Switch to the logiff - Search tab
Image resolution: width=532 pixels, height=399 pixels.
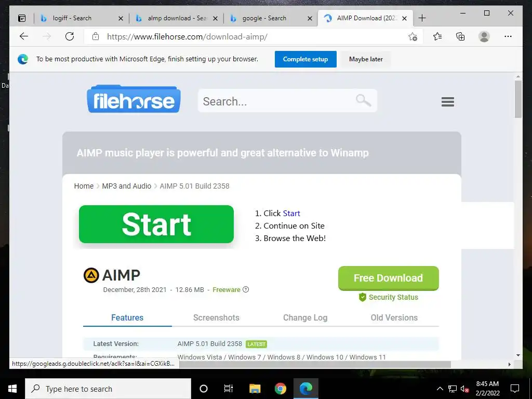coord(72,18)
